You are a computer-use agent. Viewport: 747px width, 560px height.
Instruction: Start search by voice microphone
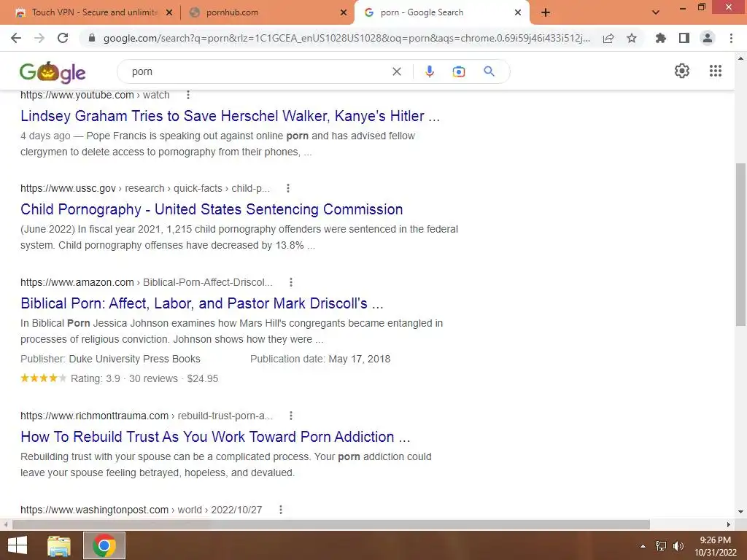pyautogui.click(x=429, y=71)
